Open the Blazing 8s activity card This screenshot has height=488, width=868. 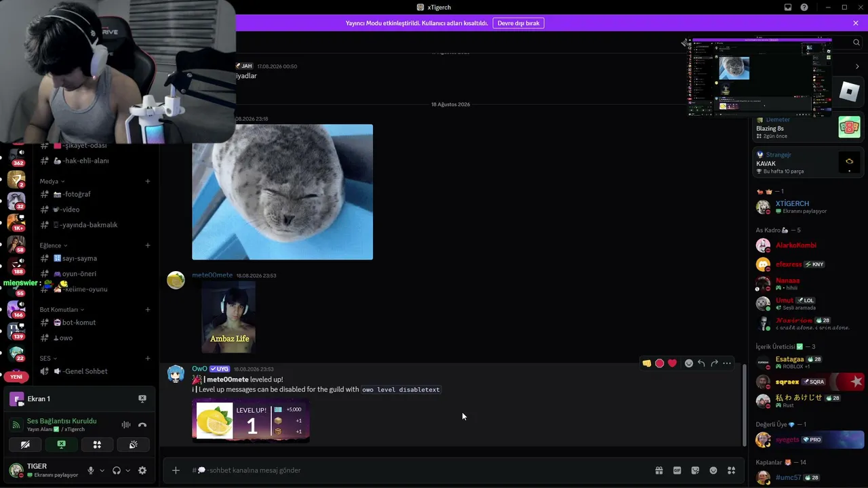point(807,127)
